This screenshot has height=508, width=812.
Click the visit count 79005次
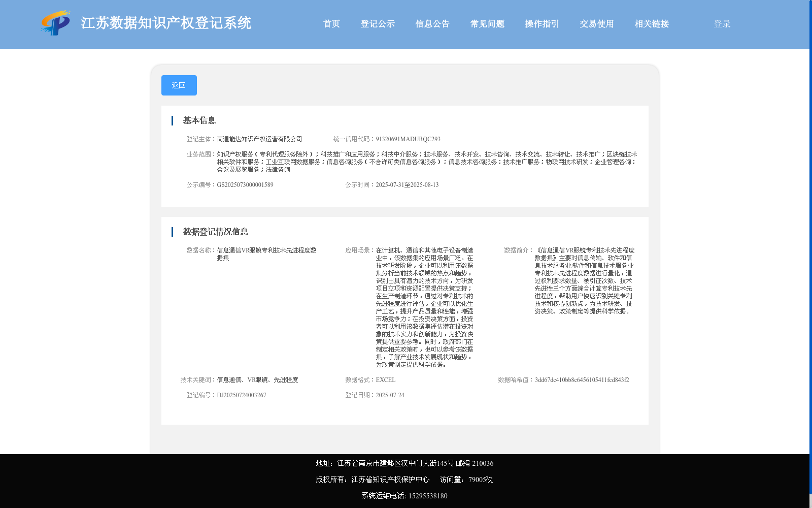481,480
